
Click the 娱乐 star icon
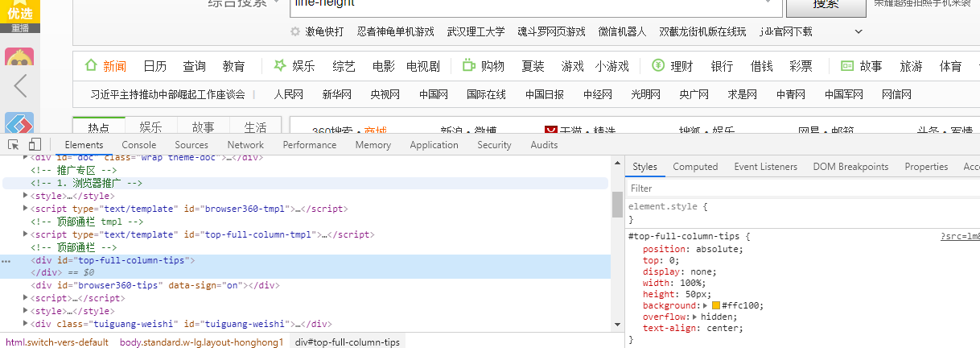(x=279, y=65)
